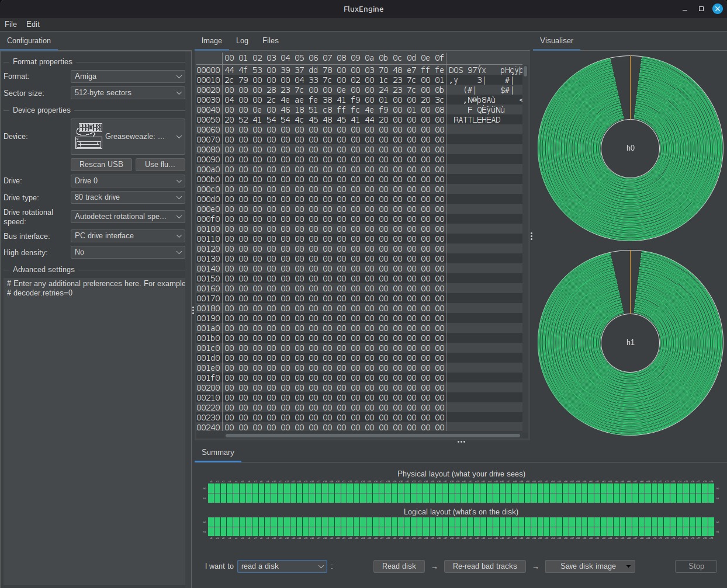Click the splitter handle between hex view and visualiser
Screen dimensions: 727x588
click(x=531, y=236)
